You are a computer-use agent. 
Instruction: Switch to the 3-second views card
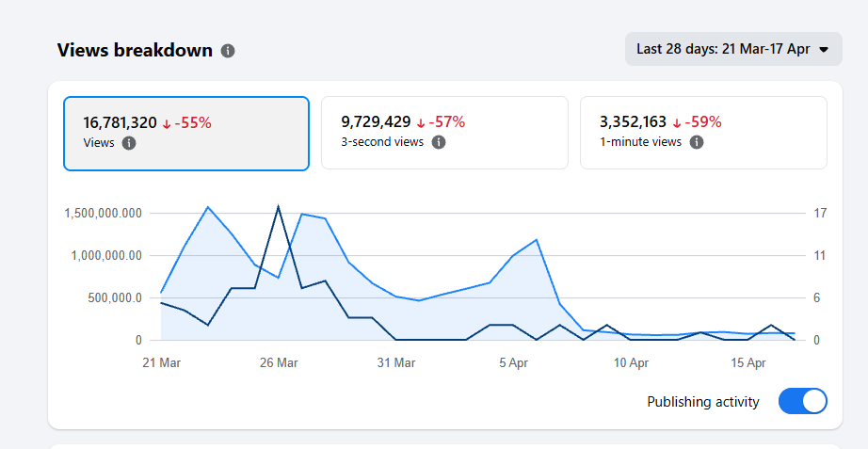(444, 133)
